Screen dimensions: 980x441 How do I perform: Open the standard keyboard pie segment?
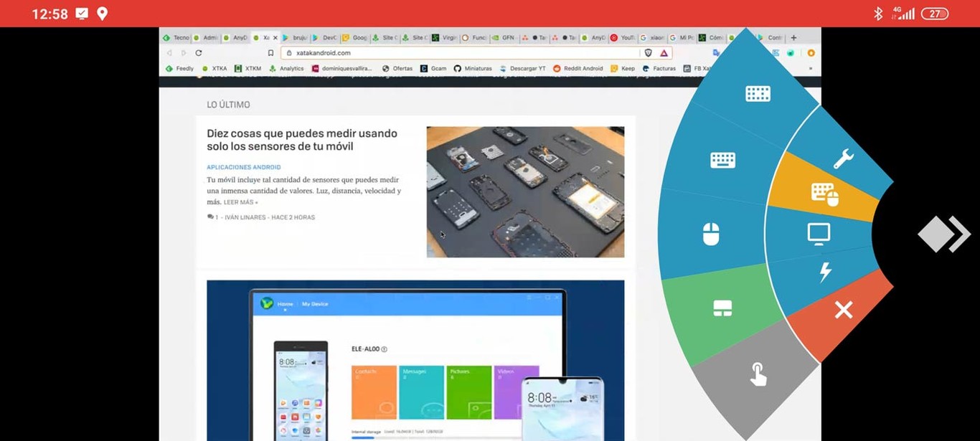(722, 160)
